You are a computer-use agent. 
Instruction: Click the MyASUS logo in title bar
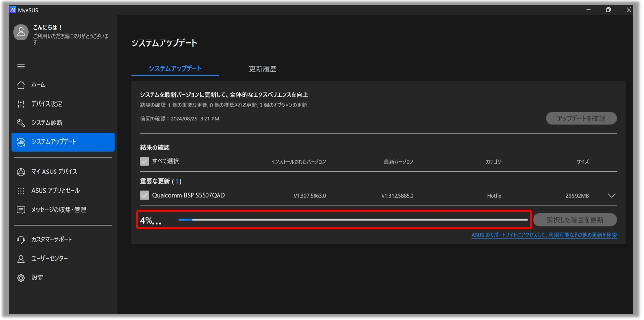pos(13,10)
